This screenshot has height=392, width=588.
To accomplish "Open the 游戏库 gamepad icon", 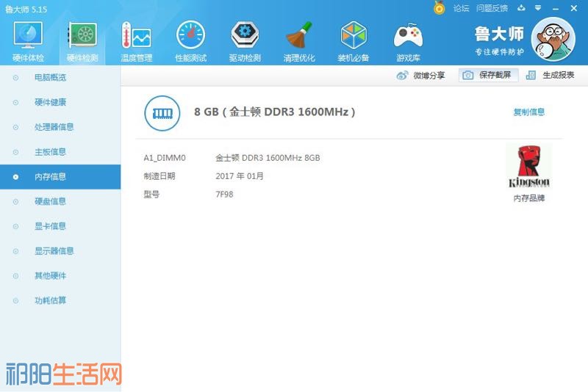I will tap(408, 35).
